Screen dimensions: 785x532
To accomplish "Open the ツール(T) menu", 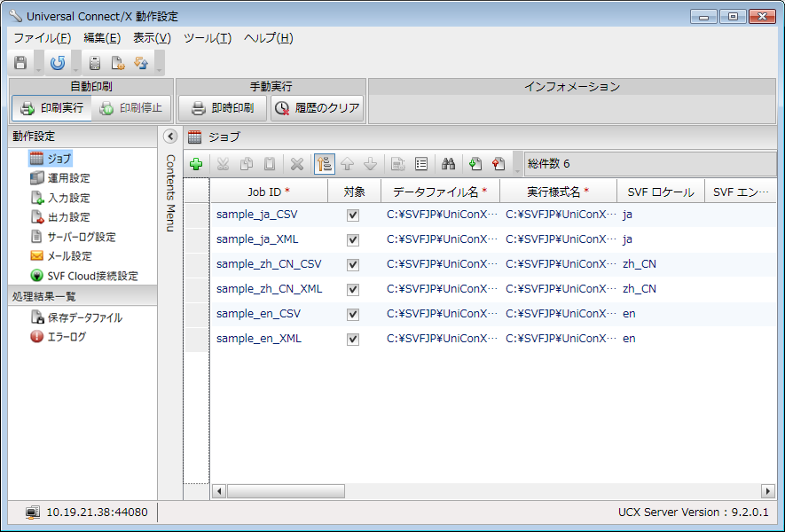I will coord(208,38).
